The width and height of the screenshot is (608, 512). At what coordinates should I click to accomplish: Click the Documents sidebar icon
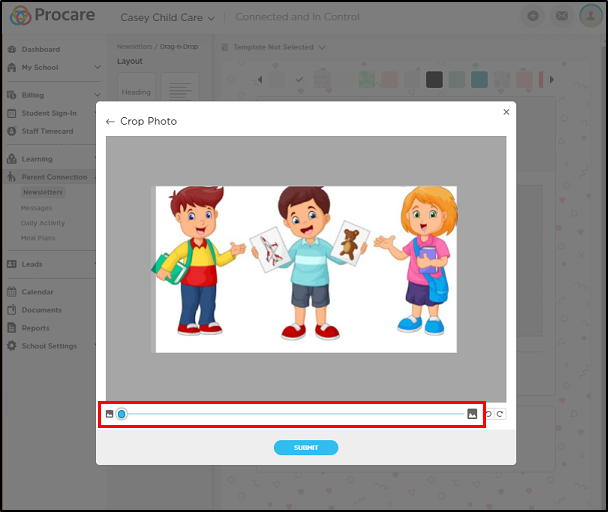(x=12, y=310)
